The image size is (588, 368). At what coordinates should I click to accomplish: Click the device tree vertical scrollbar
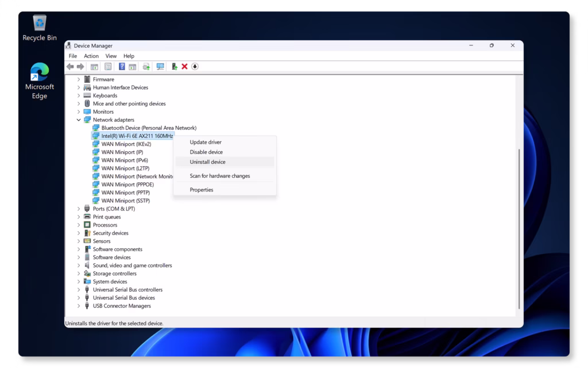click(519, 229)
